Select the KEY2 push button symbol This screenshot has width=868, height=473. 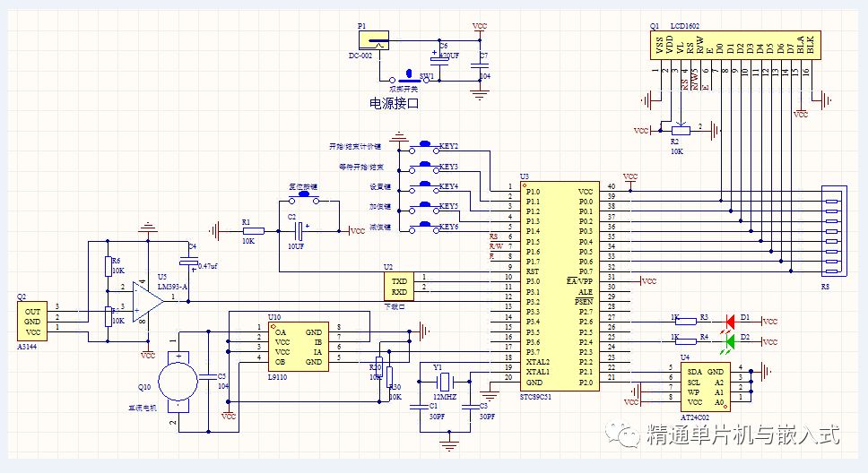(x=424, y=147)
